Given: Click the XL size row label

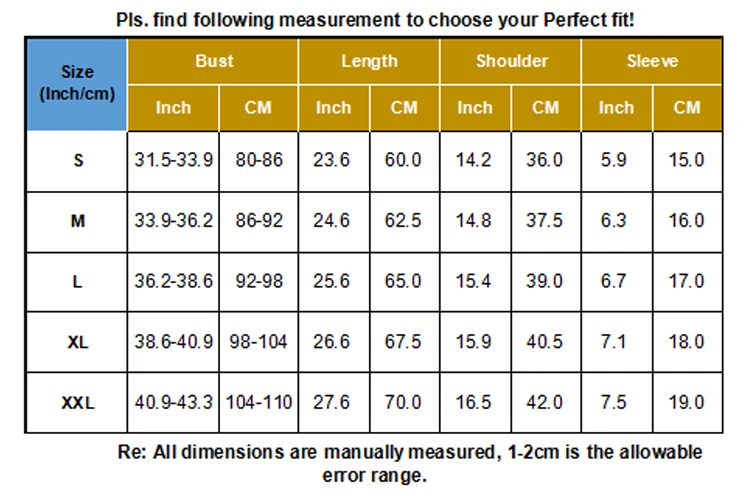Looking at the screenshot, I should 77,342.
